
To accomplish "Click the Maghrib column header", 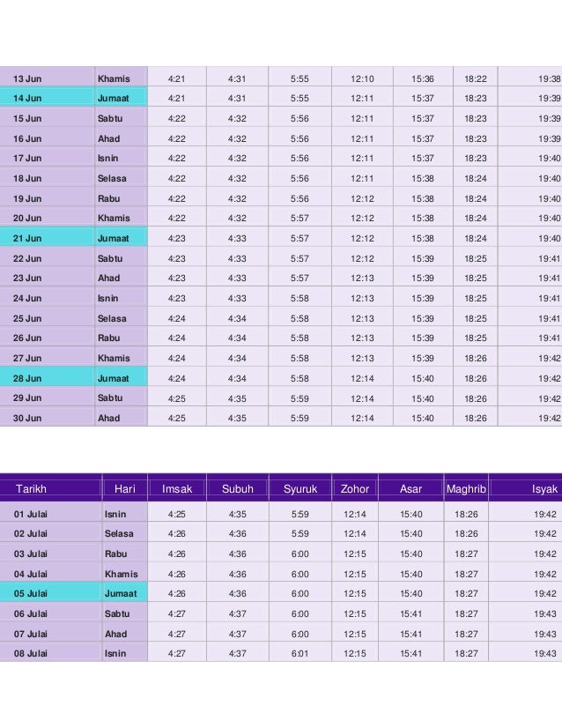I will coord(466,488).
